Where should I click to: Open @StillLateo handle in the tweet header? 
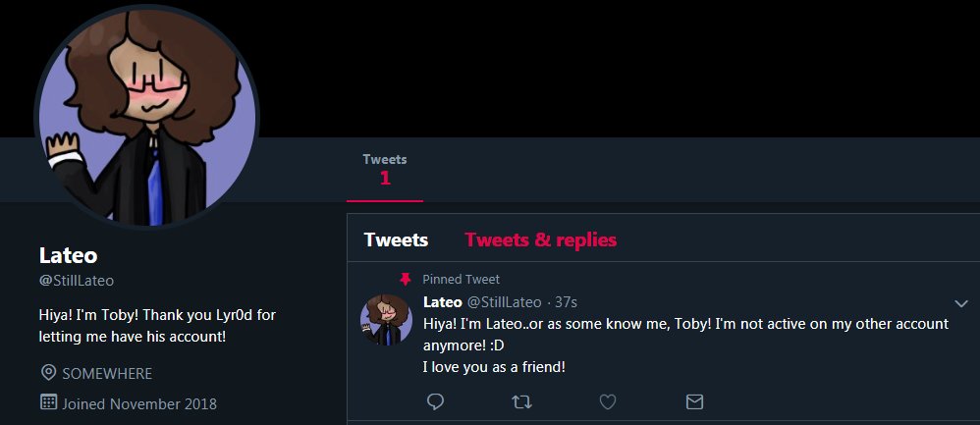coord(505,302)
